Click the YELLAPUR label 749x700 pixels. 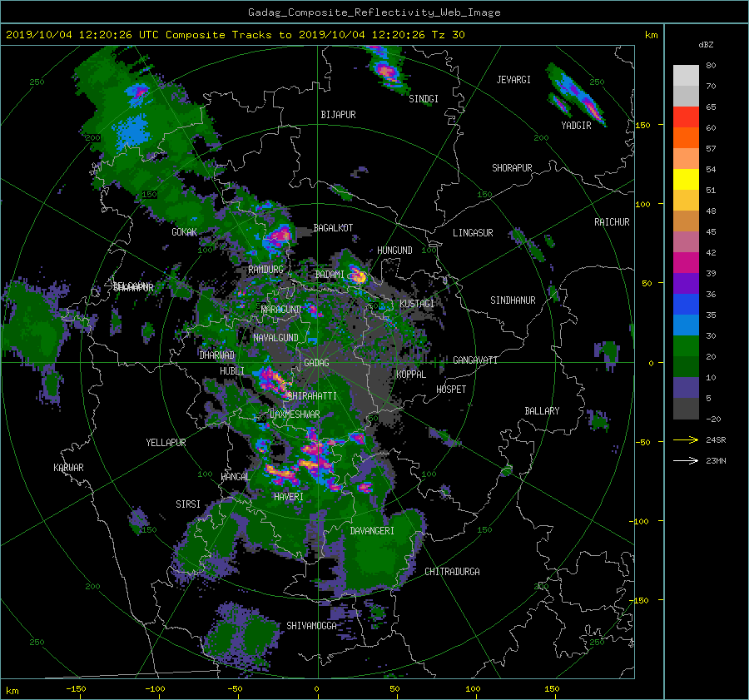(166, 443)
